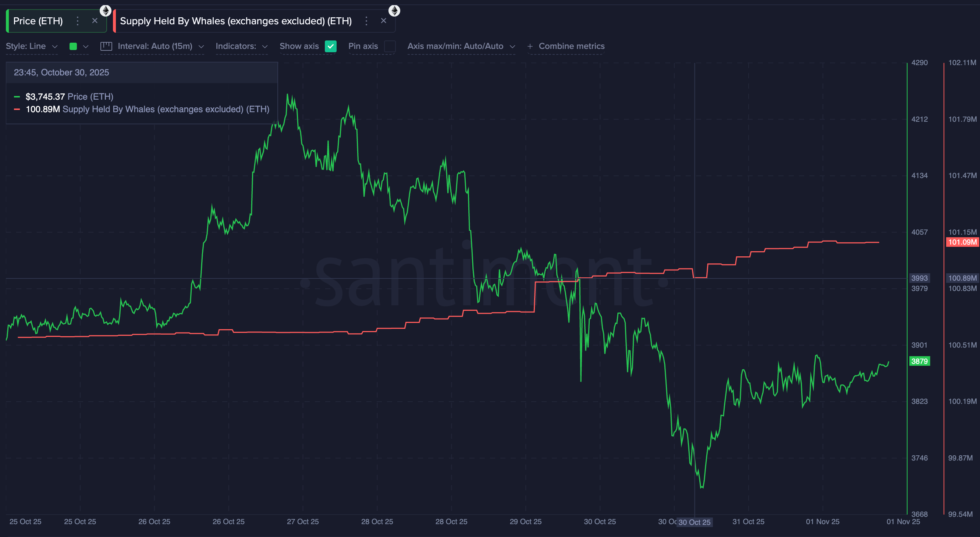Open the Supply Held By Whales options menu

[x=366, y=21]
